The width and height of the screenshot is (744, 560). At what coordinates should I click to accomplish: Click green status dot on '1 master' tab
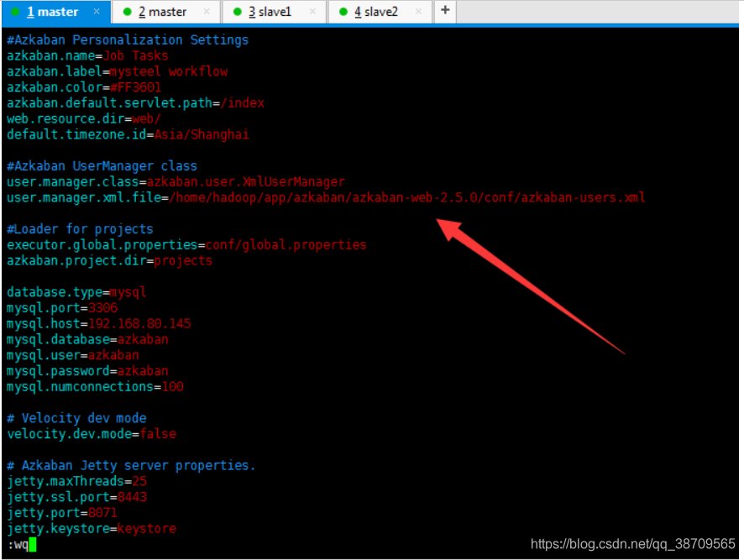coord(15,12)
